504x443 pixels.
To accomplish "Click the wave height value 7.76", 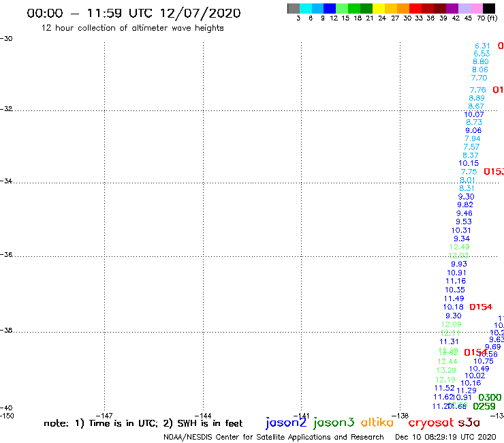I will 477,90.
